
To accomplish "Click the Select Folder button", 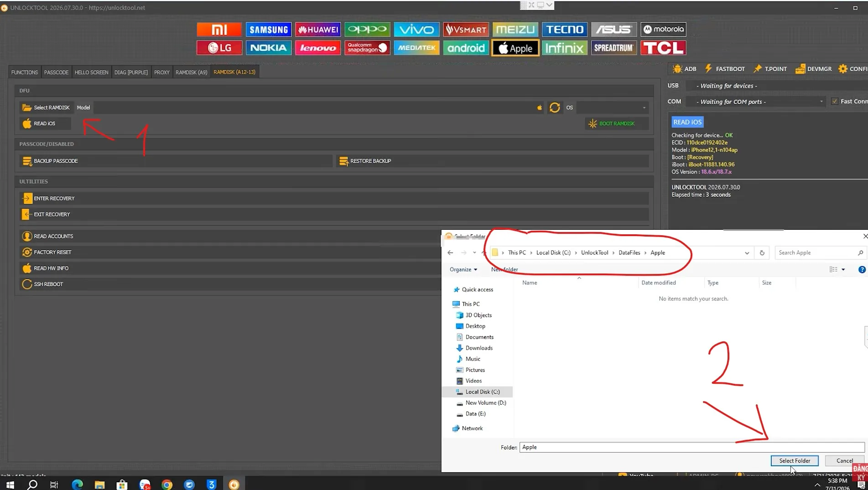I will [795, 460].
